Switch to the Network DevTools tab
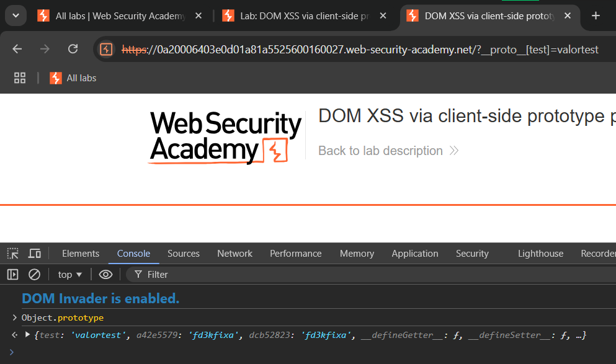This screenshot has width=616, height=364. 234,254
